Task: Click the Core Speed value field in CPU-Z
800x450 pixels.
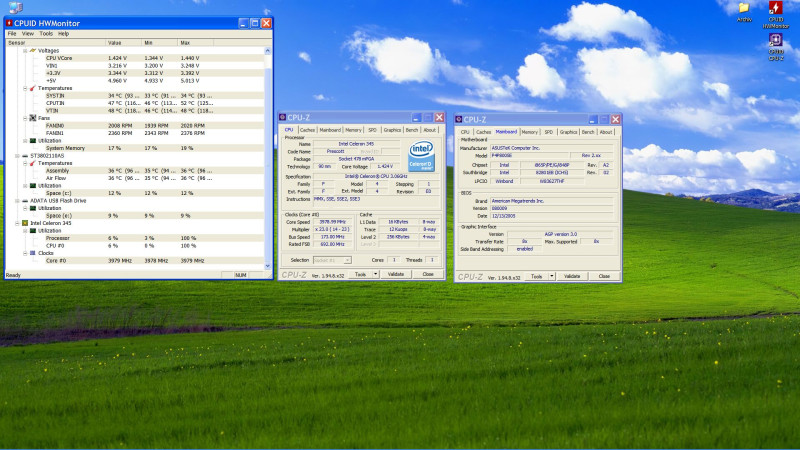Action: (x=332, y=222)
